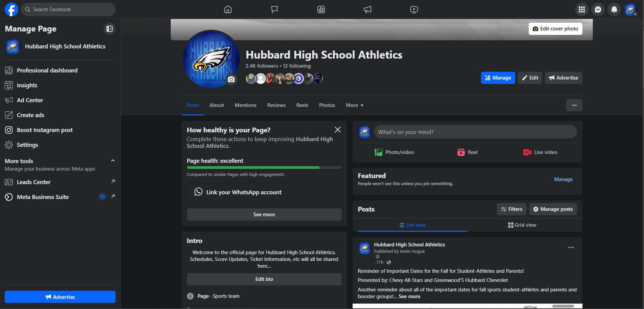The image size is (644, 309).
Task: Open the three-dot page options menu
Action: [x=574, y=105]
